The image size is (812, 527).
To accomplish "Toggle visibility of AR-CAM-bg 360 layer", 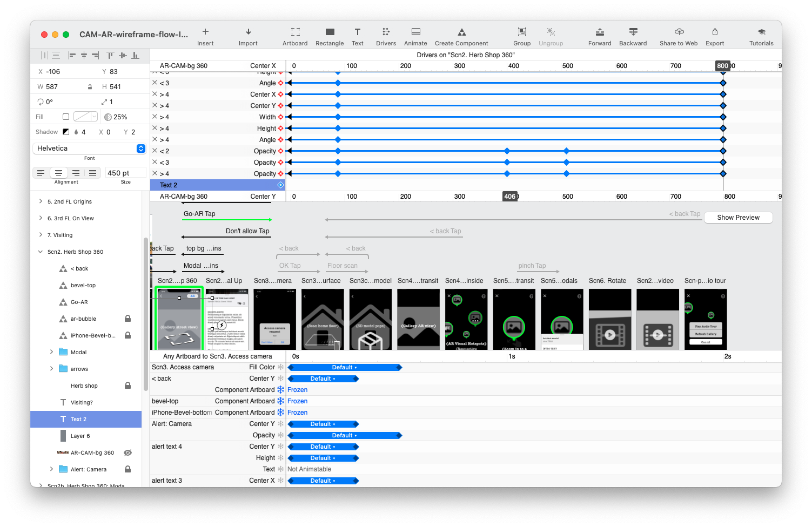I will (x=127, y=452).
